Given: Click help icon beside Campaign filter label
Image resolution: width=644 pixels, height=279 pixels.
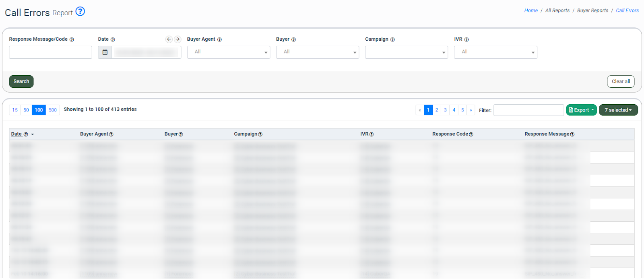Looking at the screenshot, I should [392, 39].
